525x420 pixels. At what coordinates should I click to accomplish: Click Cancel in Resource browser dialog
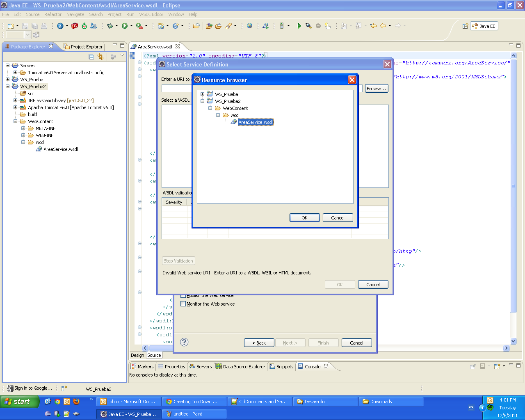pyautogui.click(x=338, y=218)
